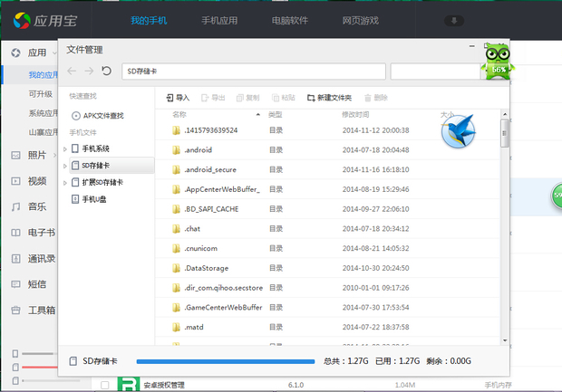Click the scrollbar down arrow in file list
The height and width of the screenshot is (392, 562).
pos(505,340)
